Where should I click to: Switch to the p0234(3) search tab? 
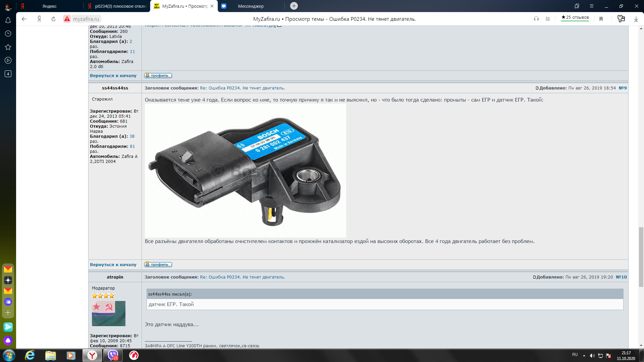tap(117, 6)
